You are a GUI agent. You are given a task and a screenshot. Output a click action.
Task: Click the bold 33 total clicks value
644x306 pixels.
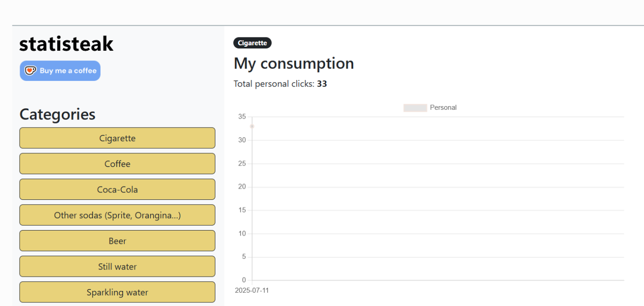click(322, 84)
